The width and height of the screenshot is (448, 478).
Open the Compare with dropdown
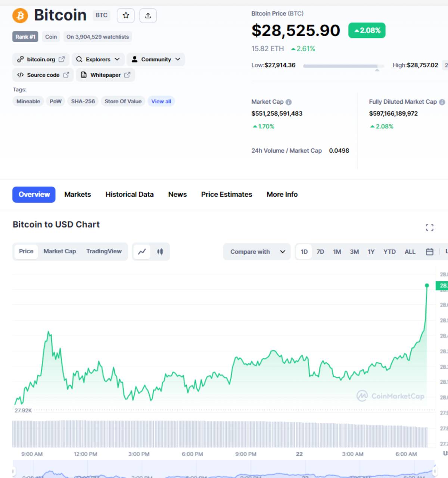(x=257, y=252)
